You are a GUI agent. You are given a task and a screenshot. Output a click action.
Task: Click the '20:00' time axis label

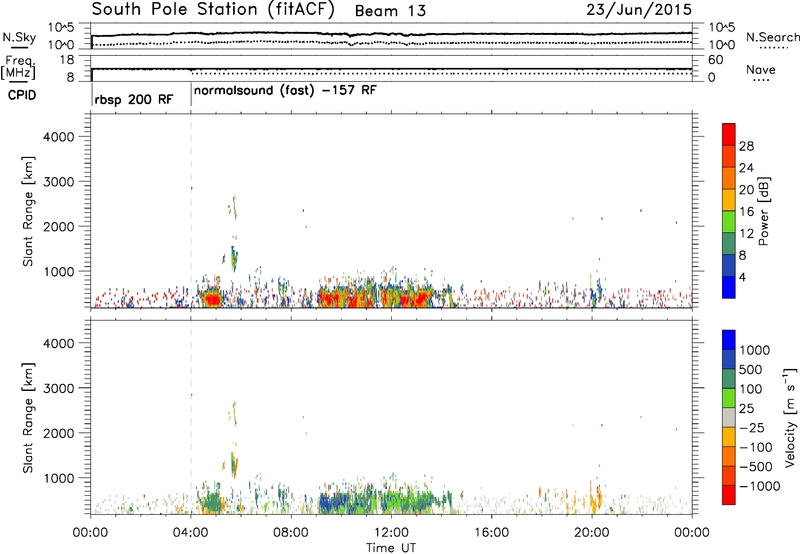[592, 533]
